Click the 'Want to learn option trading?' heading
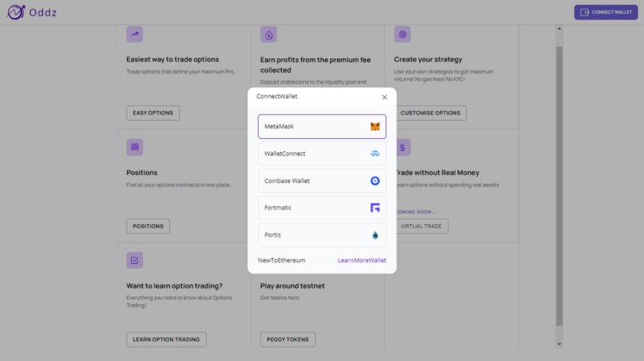644x361 pixels. [174, 286]
